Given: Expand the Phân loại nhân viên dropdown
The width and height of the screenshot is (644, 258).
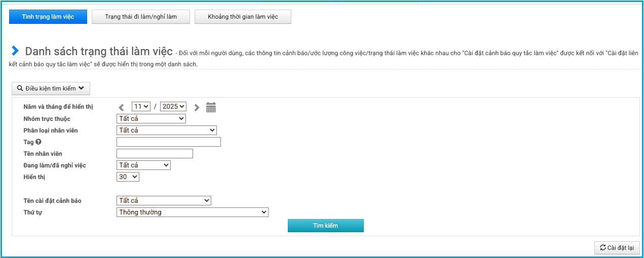Looking at the screenshot, I should pyautogui.click(x=167, y=131).
